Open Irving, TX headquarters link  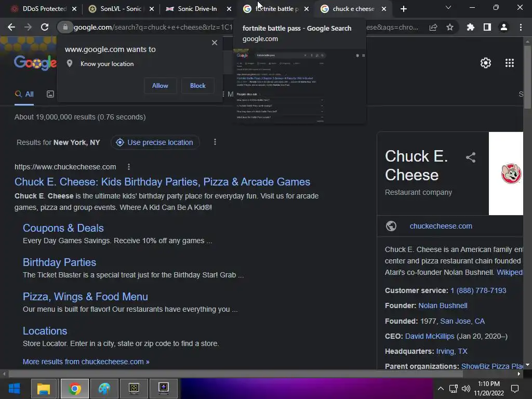point(451,351)
